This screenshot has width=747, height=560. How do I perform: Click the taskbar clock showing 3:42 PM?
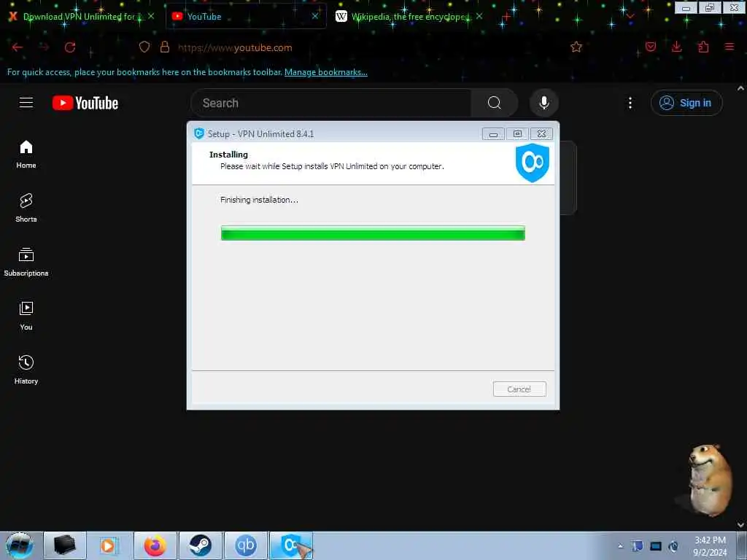click(710, 546)
